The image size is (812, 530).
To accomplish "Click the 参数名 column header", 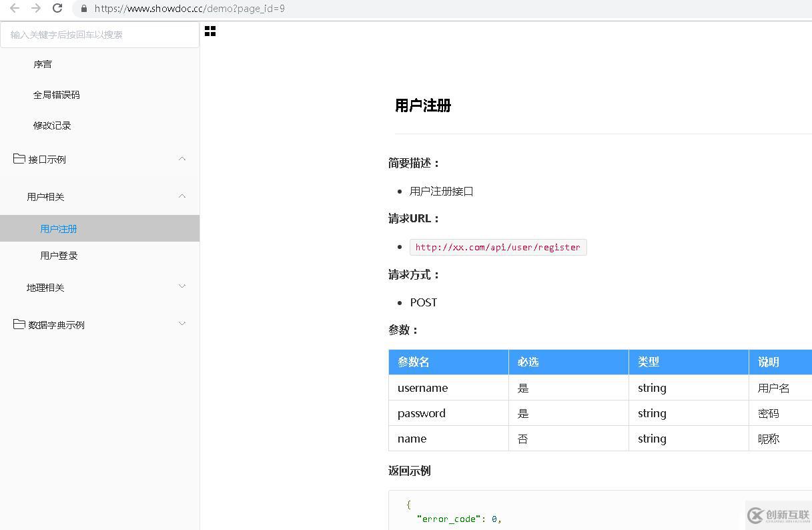I will [x=448, y=362].
